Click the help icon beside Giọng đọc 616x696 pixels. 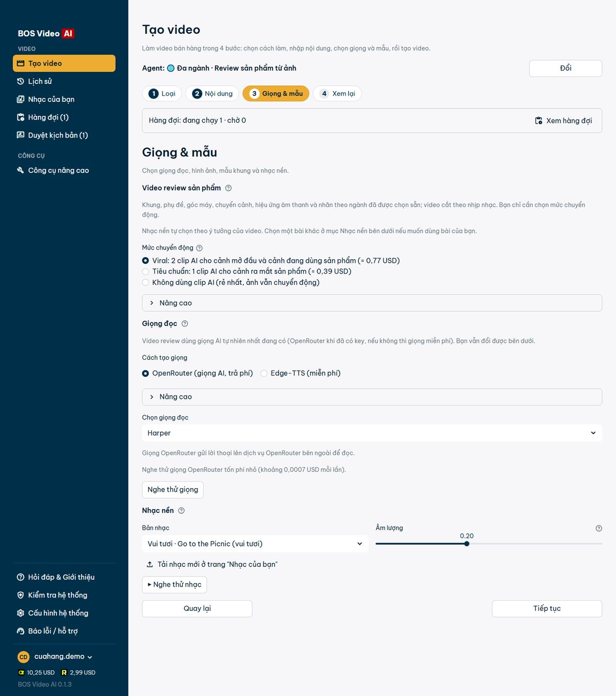pos(185,323)
